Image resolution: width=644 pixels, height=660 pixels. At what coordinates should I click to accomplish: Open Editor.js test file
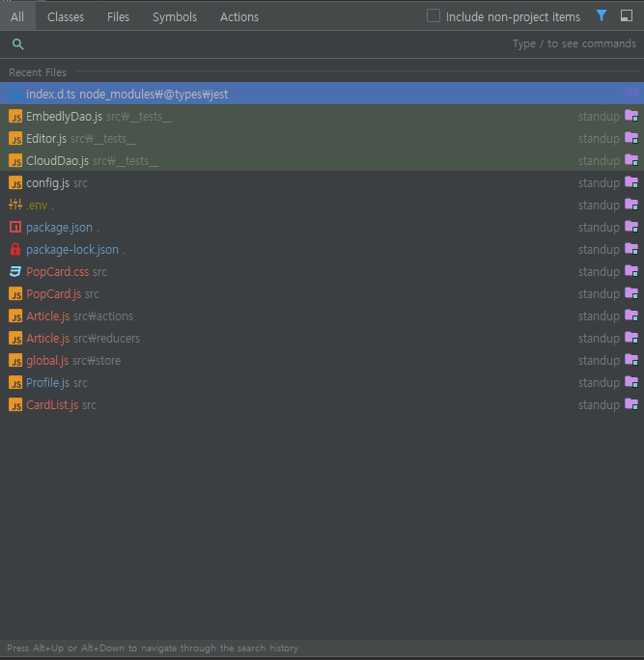pyautogui.click(x=322, y=139)
